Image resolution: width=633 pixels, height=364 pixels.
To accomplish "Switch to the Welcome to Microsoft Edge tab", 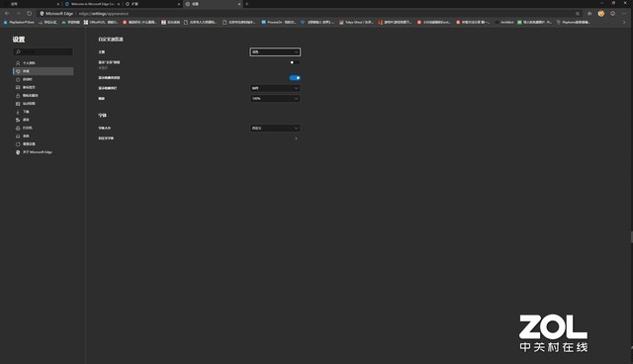I will tap(92, 4).
